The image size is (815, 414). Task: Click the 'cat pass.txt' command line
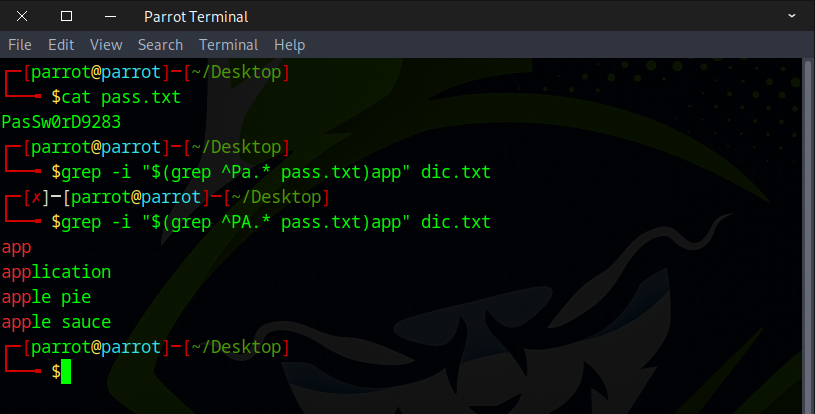click(x=120, y=97)
